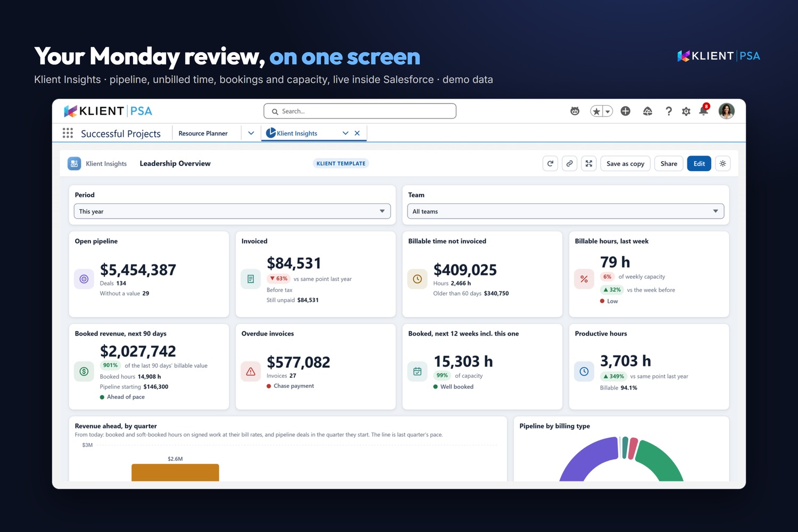Screen dimensions: 798x532
Task: Open the Period dropdown showing This year
Action: point(232,211)
